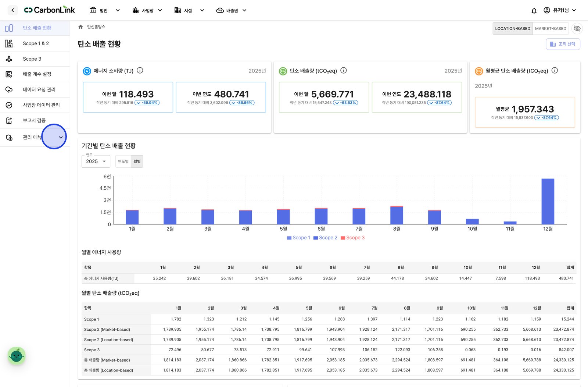Click the 12월 bar in chart
Viewport: 588px width, 387px height.
pyautogui.click(x=548, y=202)
